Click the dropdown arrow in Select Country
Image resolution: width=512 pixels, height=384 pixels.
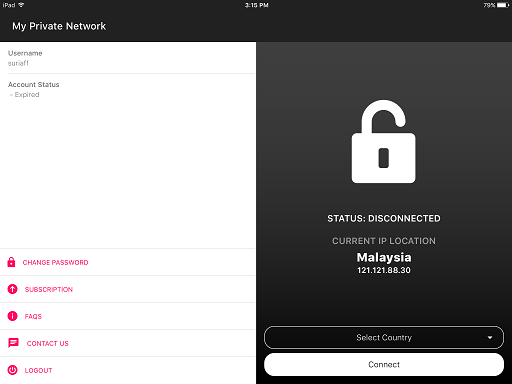[x=490, y=338]
